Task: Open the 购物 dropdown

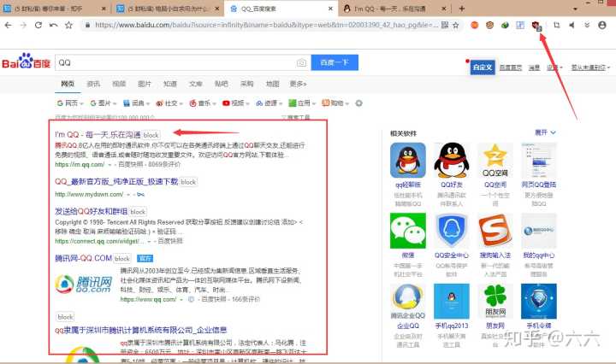Action: [x=335, y=103]
